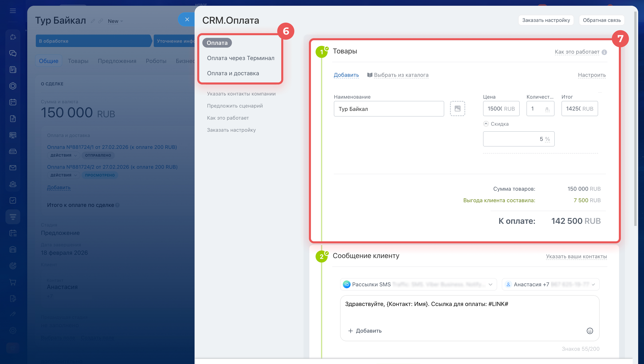Screen dimensions: 644x364
Task: Open the hamburger menu in the sidebar
Action: tap(13, 11)
